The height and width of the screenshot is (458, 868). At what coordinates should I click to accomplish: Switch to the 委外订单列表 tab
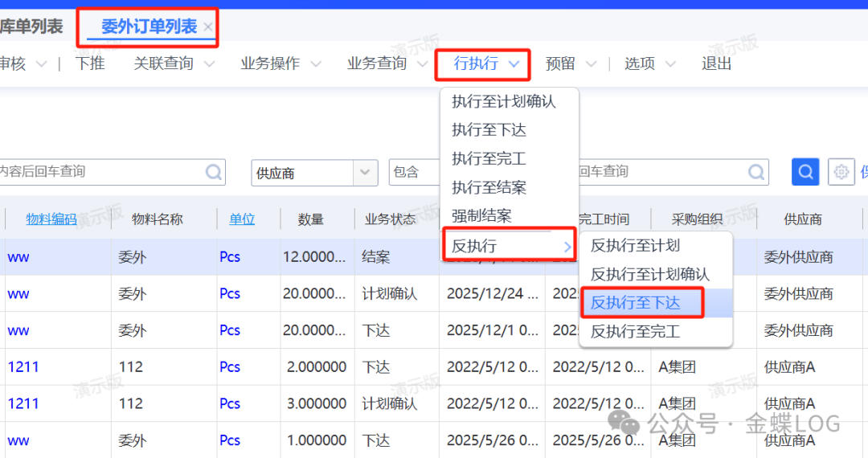[x=149, y=27]
